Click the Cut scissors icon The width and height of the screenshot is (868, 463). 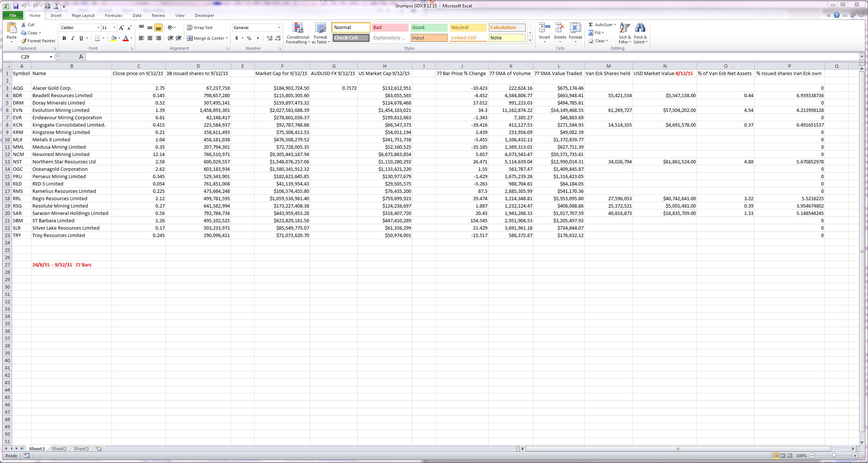pos(24,25)
